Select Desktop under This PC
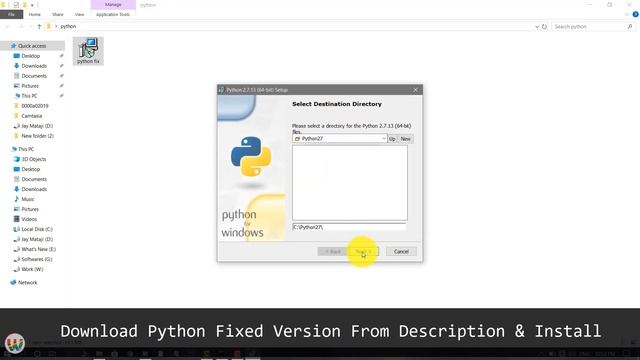 [x=27, y=169]
